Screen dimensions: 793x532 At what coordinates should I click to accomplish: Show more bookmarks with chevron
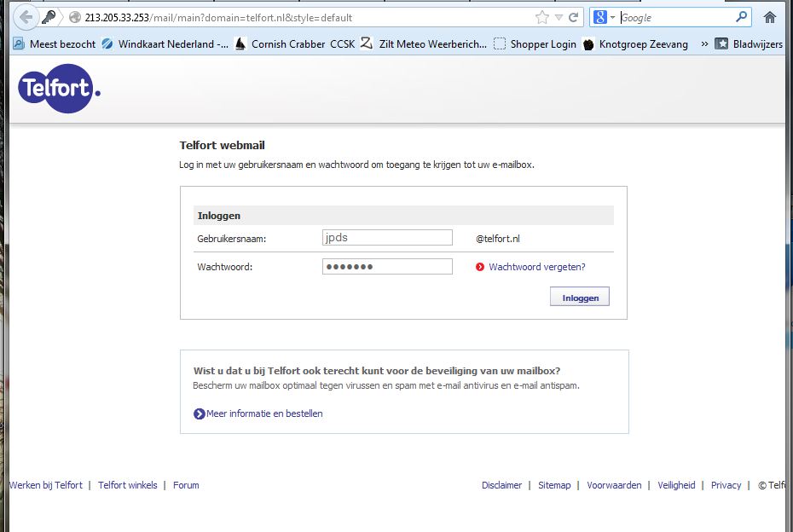click(704, 44)
